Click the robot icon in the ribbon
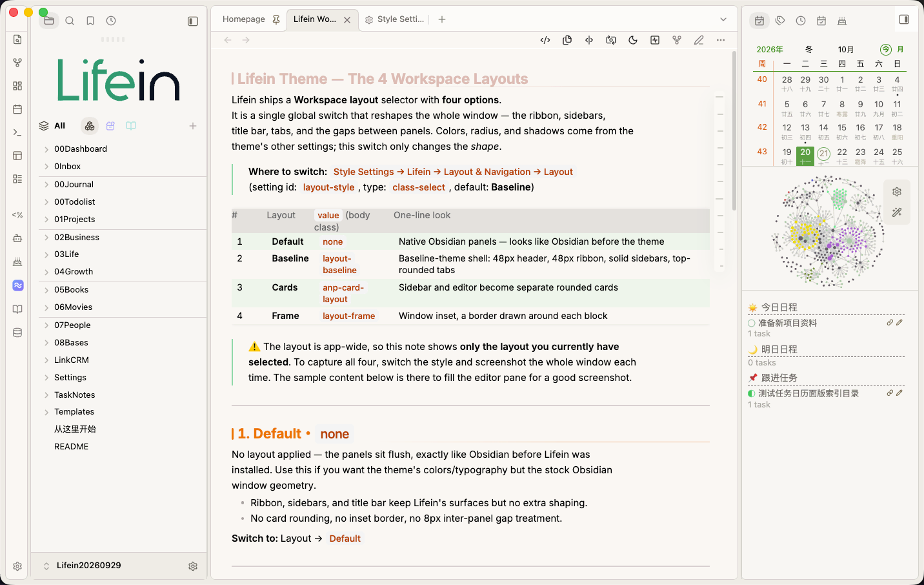 (x=17, y=238)
